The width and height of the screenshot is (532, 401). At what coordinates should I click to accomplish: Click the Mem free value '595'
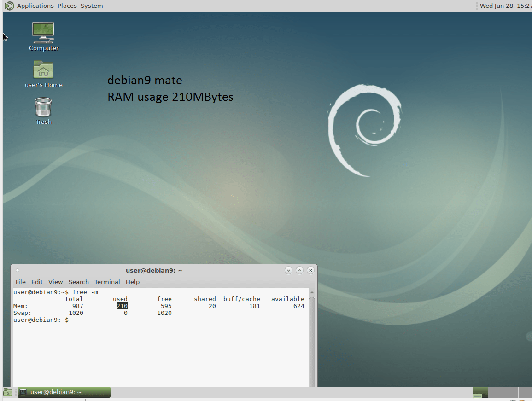[166, 306]
